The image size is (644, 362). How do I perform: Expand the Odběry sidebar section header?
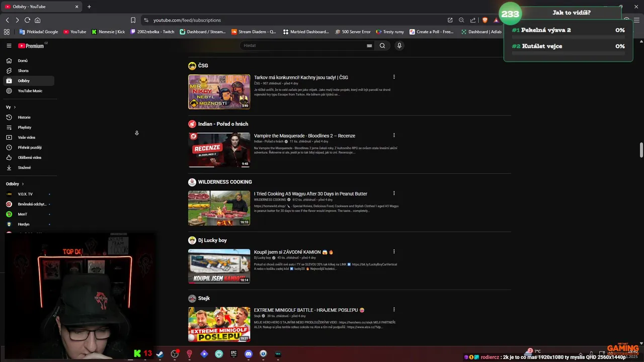(x=15, y=184)
